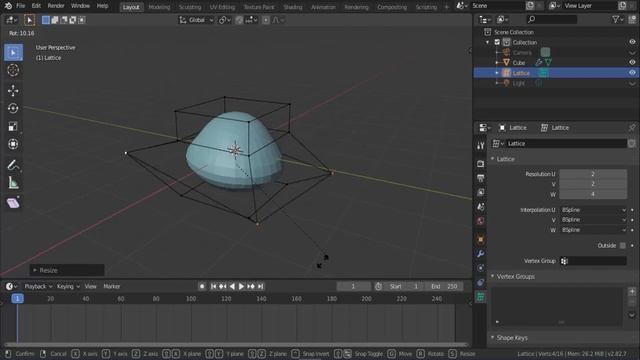Click the Blender logo menu icon
640x360 pixels.
coord(8,6)
